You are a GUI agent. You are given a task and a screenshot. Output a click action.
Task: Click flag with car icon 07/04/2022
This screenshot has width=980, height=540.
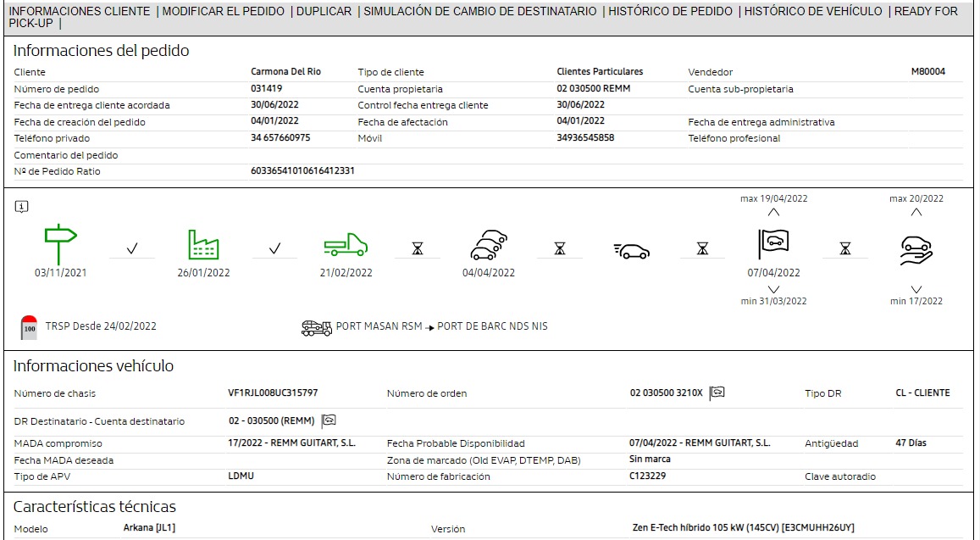click(x=773, y=244)
